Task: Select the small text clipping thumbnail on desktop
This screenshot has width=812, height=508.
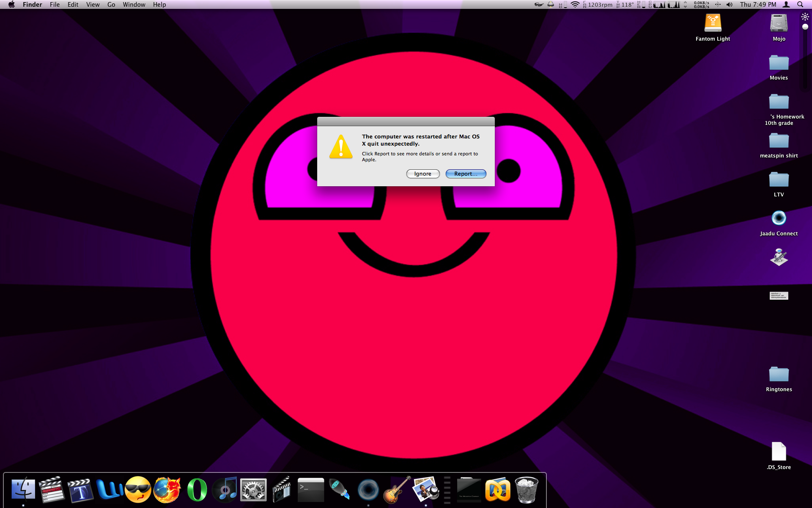Action: pos(779,295)
